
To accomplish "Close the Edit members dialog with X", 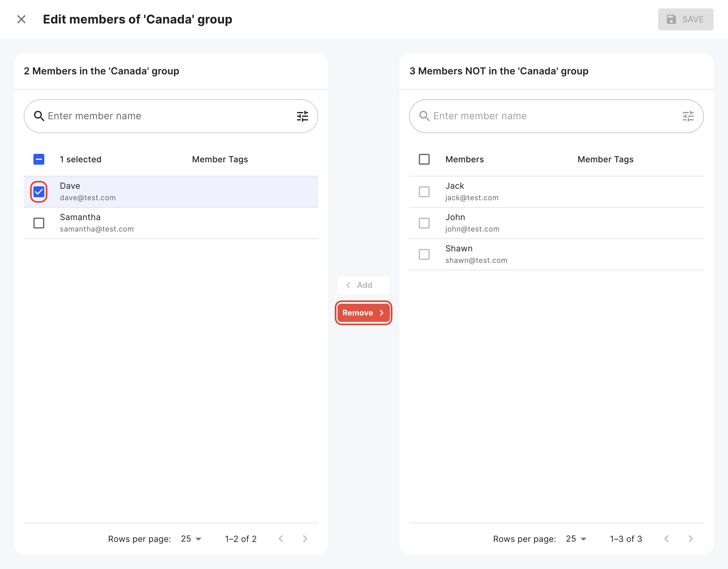I will click(21, 19).
